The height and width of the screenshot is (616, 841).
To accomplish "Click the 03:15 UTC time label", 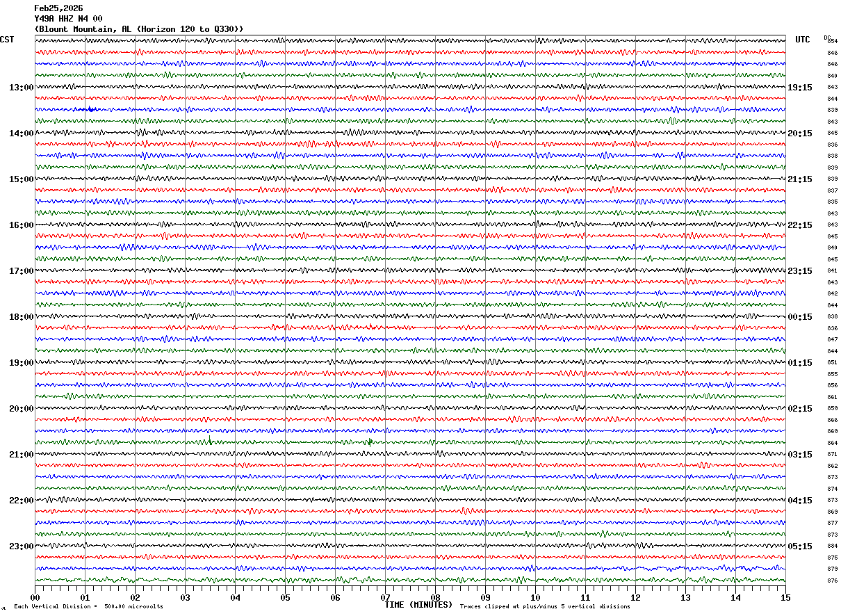I will click(x=800, y=455).
